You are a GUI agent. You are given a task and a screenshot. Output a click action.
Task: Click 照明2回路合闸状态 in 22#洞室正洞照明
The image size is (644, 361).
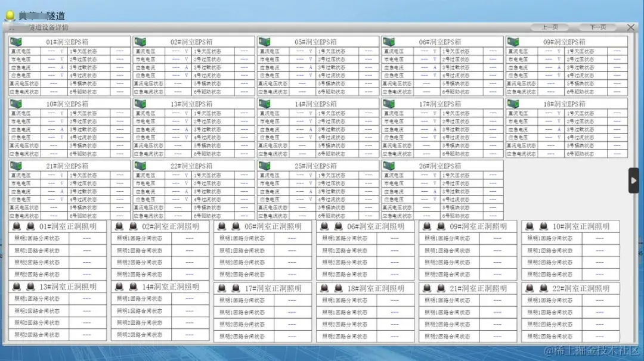click(x=550, y=337)
